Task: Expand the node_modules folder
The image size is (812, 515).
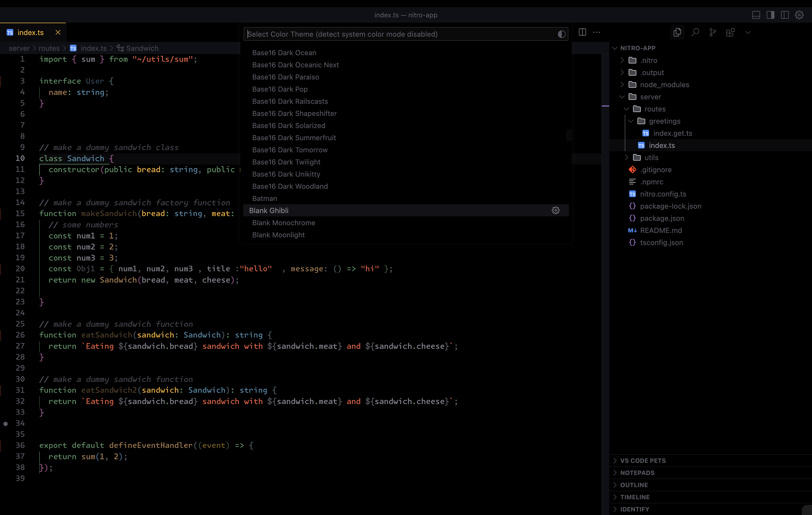Action: (x=710, y=85)
